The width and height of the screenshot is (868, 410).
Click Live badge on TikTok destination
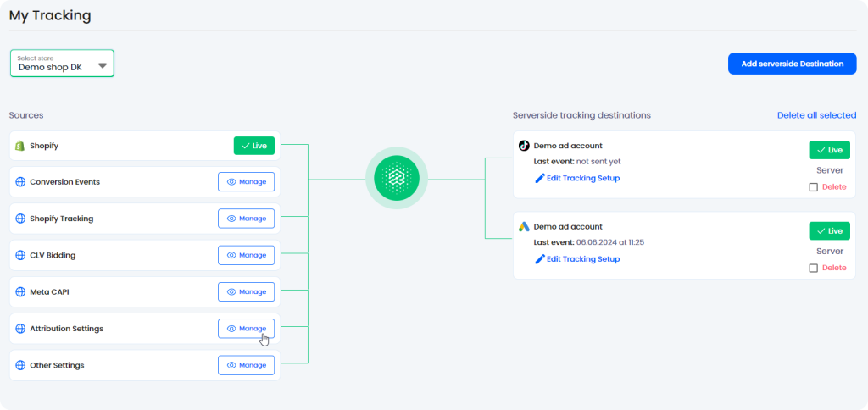[829, 150]
